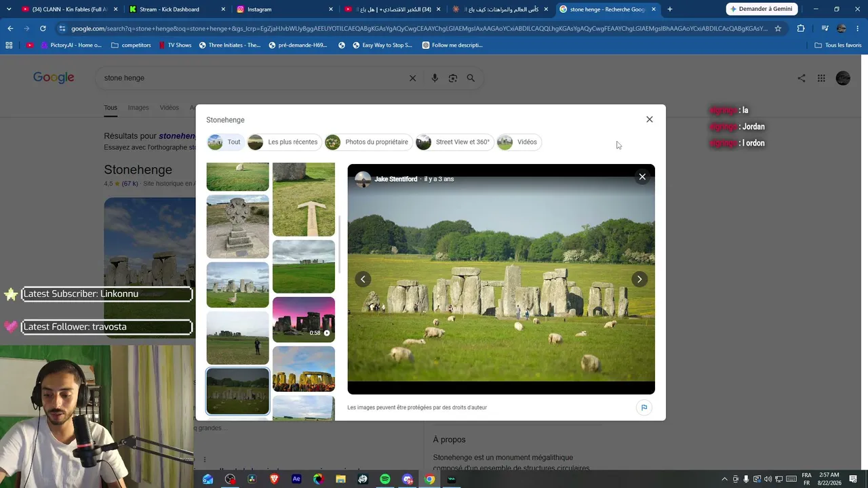
Task: Open the Windows notification center
Action: [854, 479]
